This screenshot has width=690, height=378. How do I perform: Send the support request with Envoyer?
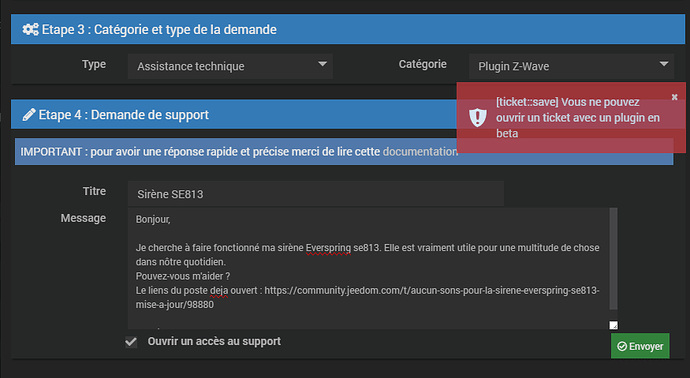(640, 346)
